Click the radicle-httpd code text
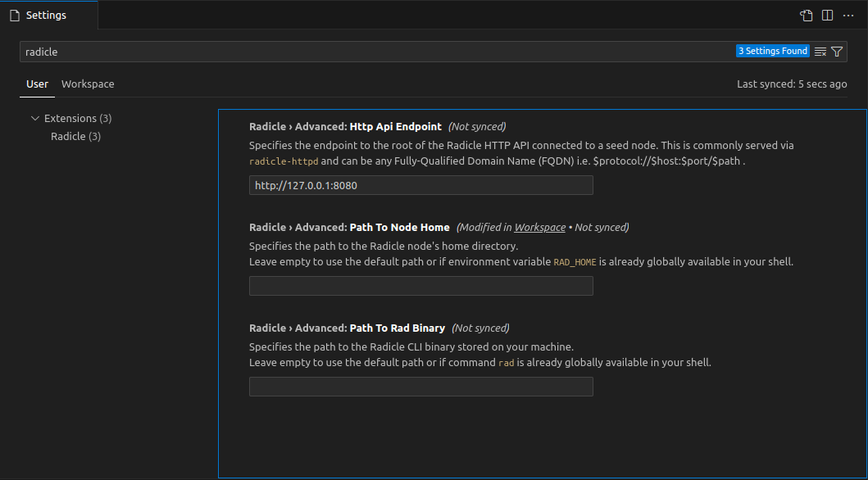The height and width of the screenshot is (480, 868). tap(284, 161)
